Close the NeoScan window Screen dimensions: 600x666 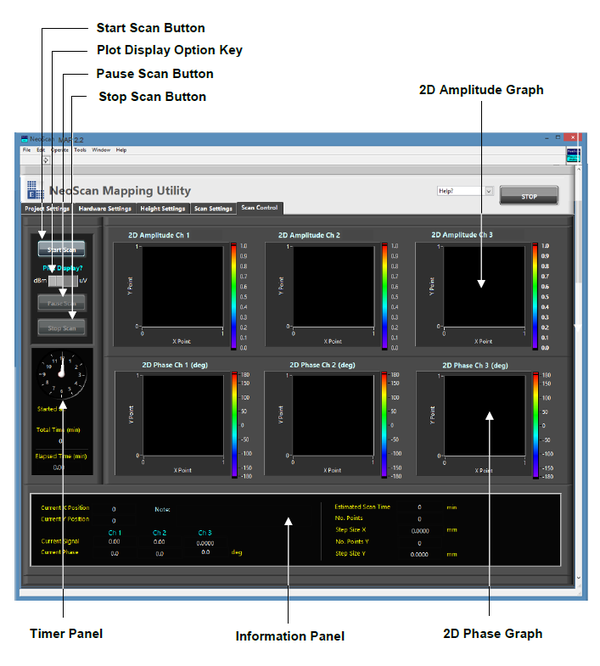572,137
